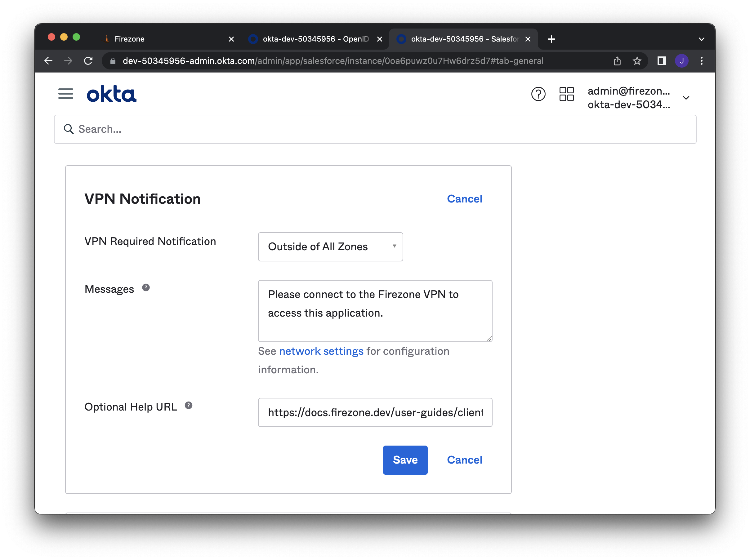Open the Okta help icon

coord(538,95)
